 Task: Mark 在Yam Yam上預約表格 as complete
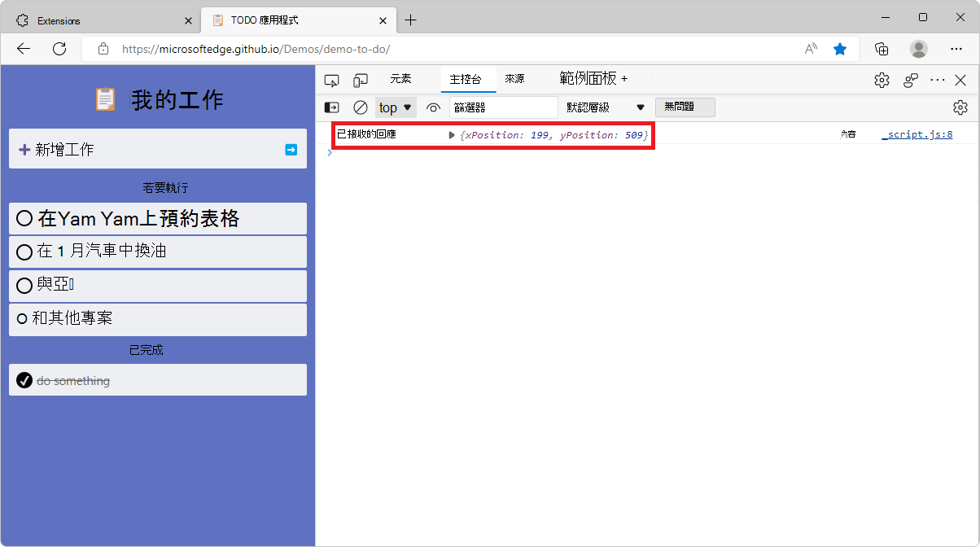[24, 217]
